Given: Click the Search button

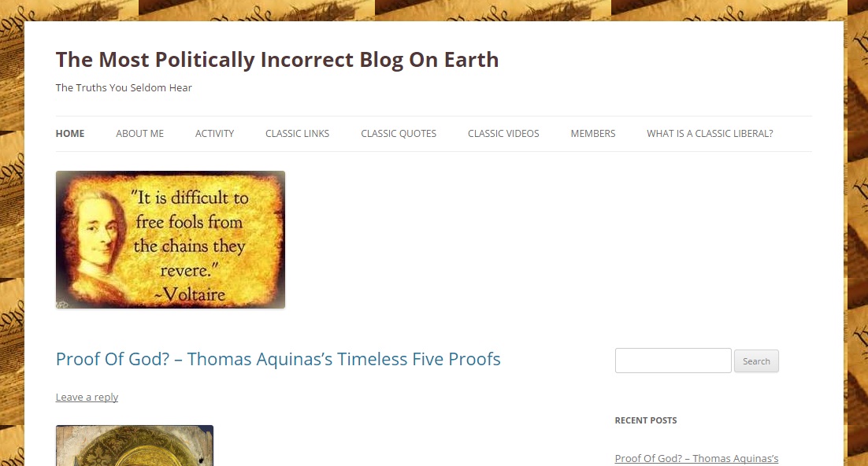Looking at the screenshot, I should pyautogui.click(x=756, y=361).
